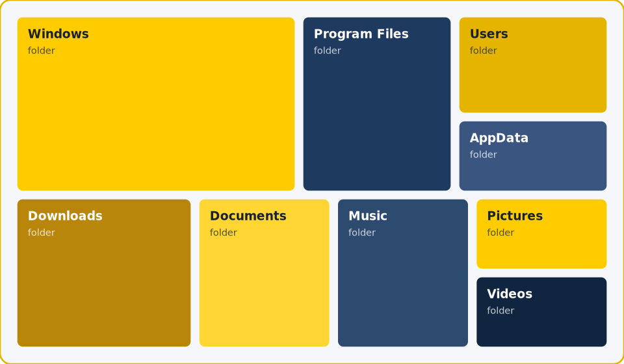Choose the Documents folder tile
Image resolution: width=624 pixels, height=364 pixels.
point(265,273)
